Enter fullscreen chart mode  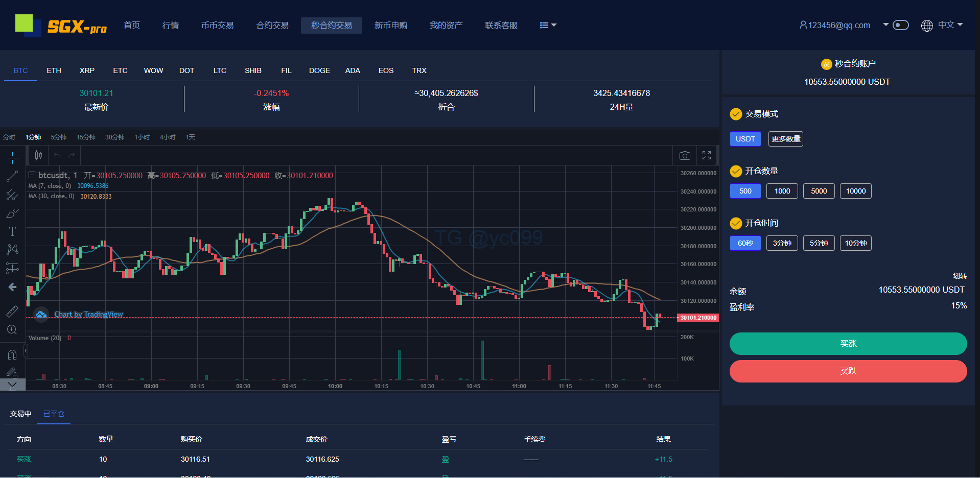[x=707, y=155]
